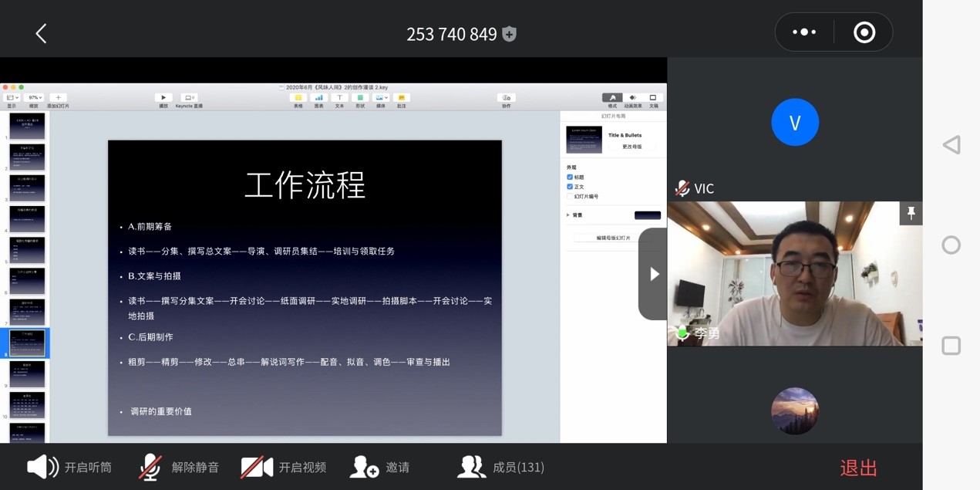Unpin 李勇's video using the pin icon

(911, 214)
